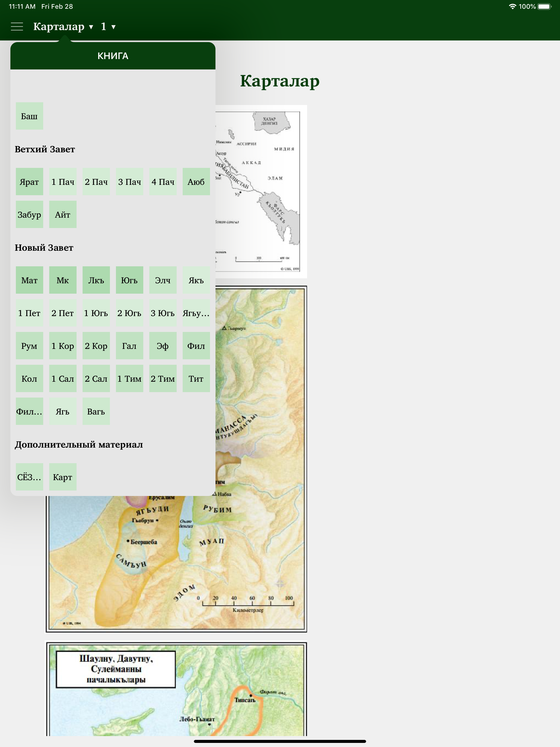Select the 3 Югь book
This screenshot has height=747, width=560.
coord(163,313)
